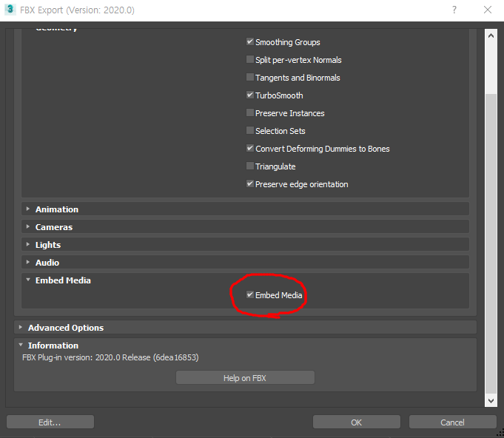Click the FBX Plug-in version text

[x=110, y=357]
